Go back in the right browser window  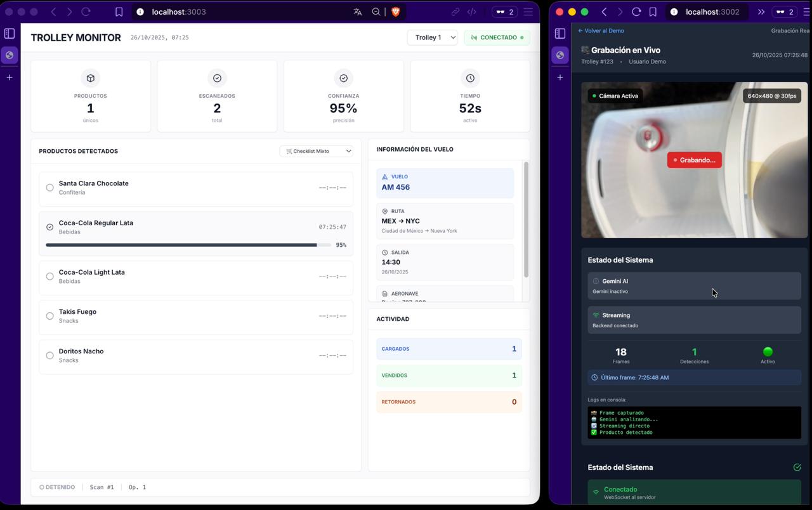click(x=604, y=11)
